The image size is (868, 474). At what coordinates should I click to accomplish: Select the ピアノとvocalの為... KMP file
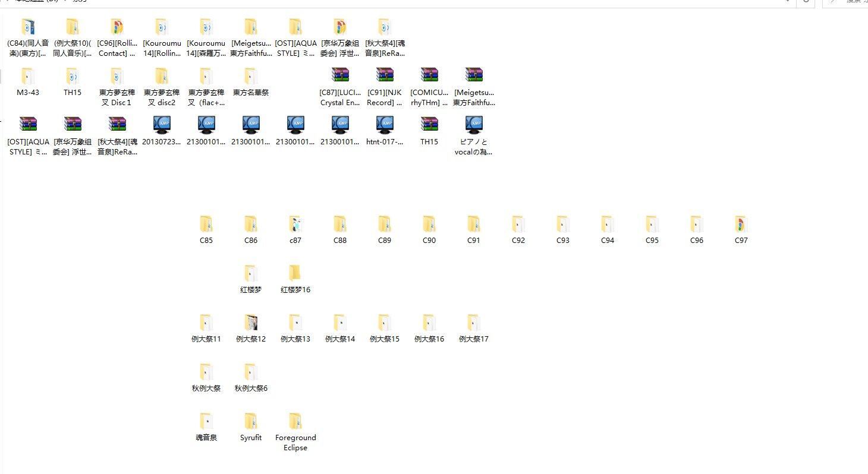pos(474,137)
